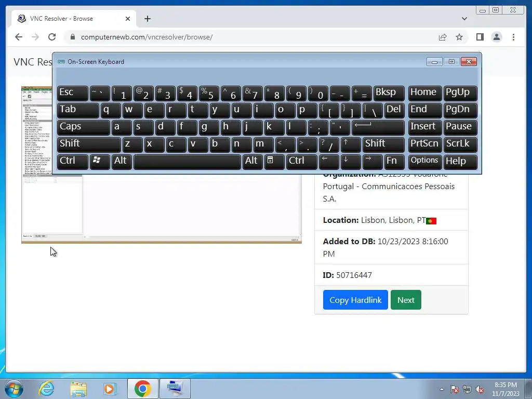Toggle the left Shift key

click(x=89, y=144)
